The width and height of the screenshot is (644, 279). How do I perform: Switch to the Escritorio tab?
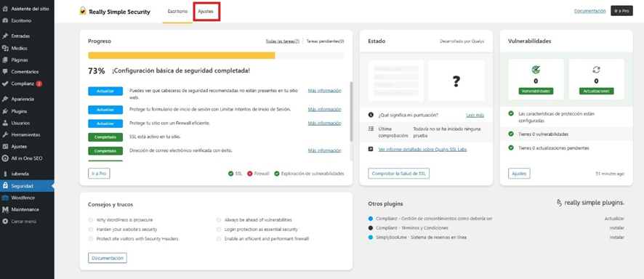177,12
